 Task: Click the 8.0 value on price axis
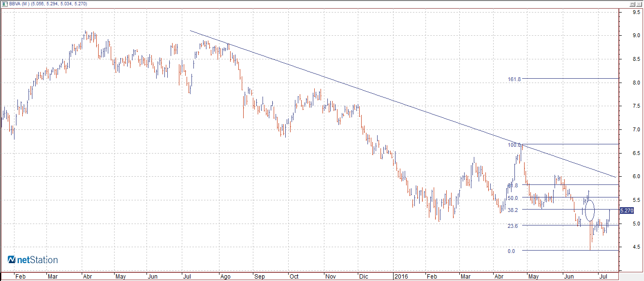(x=637, y=83)
